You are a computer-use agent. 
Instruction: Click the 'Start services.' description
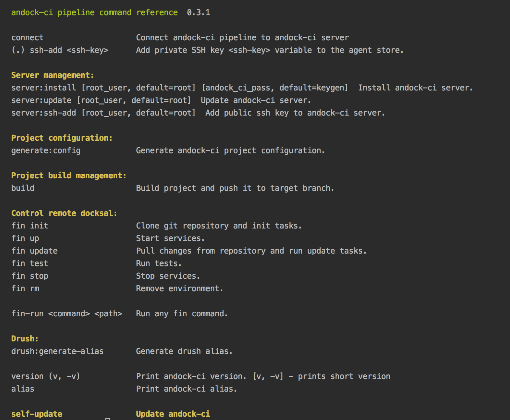[170, 238]
